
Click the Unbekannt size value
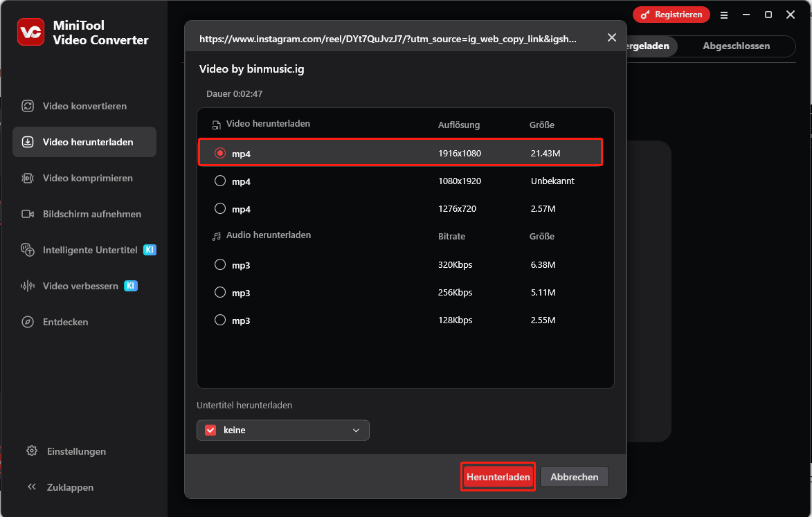[552, 181]
